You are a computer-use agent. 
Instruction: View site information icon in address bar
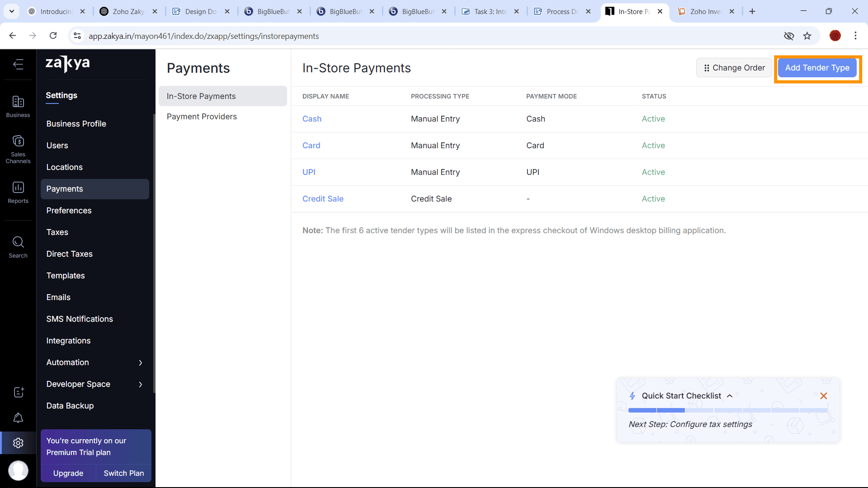point(77,36)
